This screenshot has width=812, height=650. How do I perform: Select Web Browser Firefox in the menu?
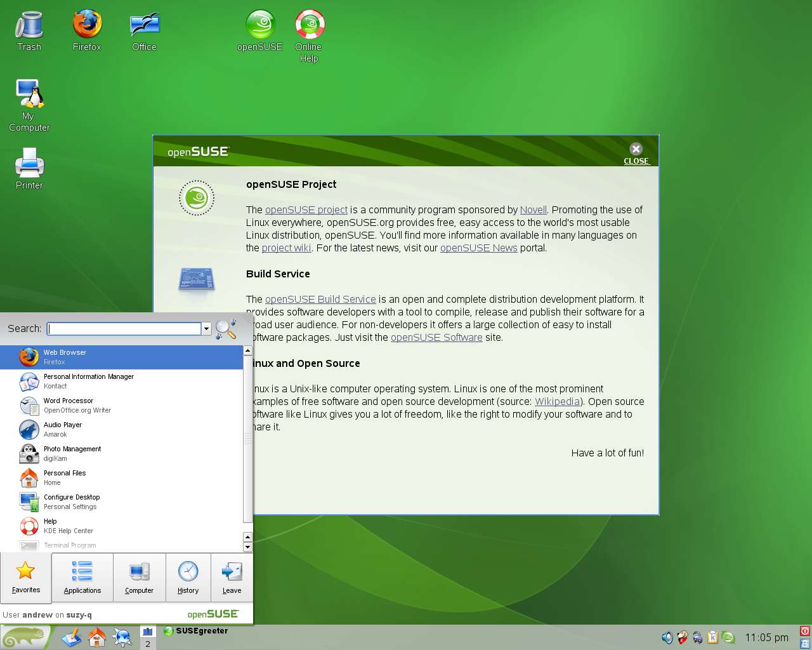pos(121,357)
